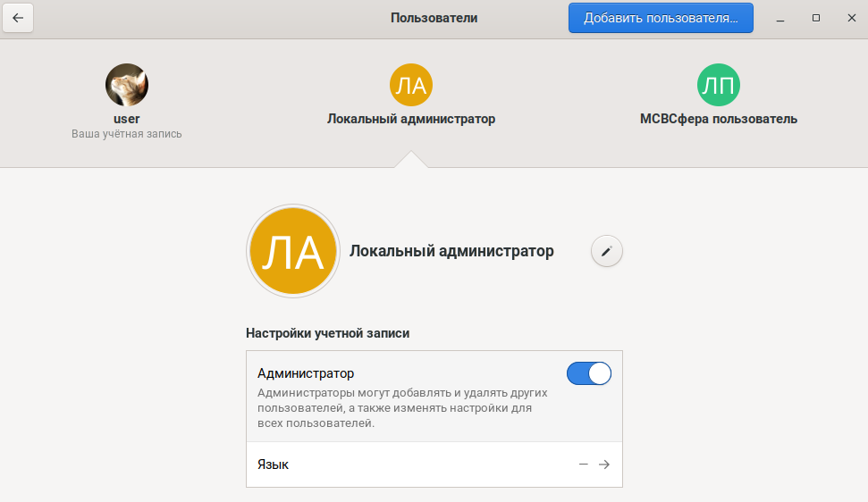Click Локальный администратор label in top carousel
868x502 pixels.
411,119
